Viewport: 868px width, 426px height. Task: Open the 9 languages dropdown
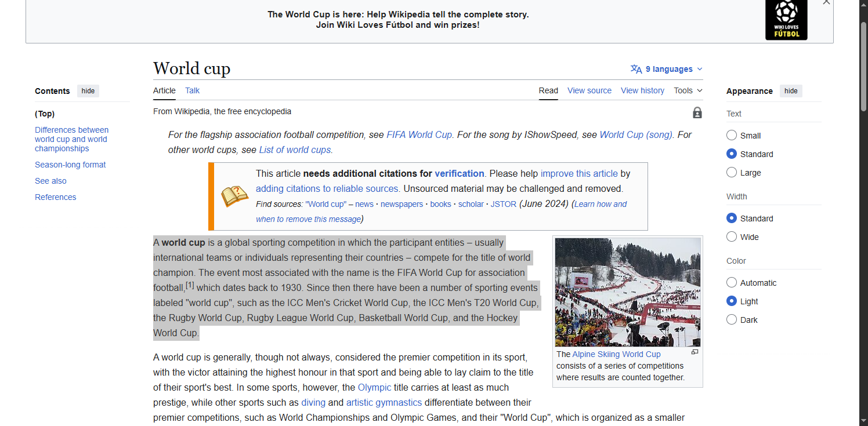[x=667, y=69]
